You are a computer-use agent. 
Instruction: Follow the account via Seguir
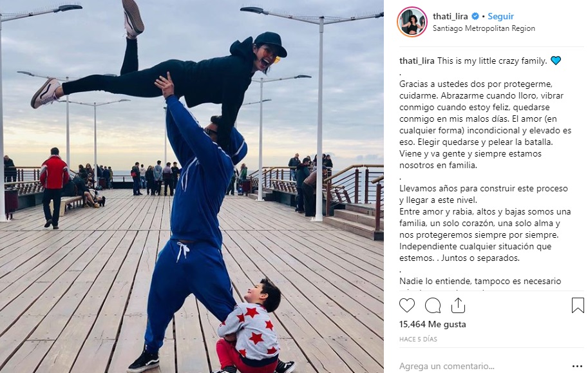tap(500, 16)
